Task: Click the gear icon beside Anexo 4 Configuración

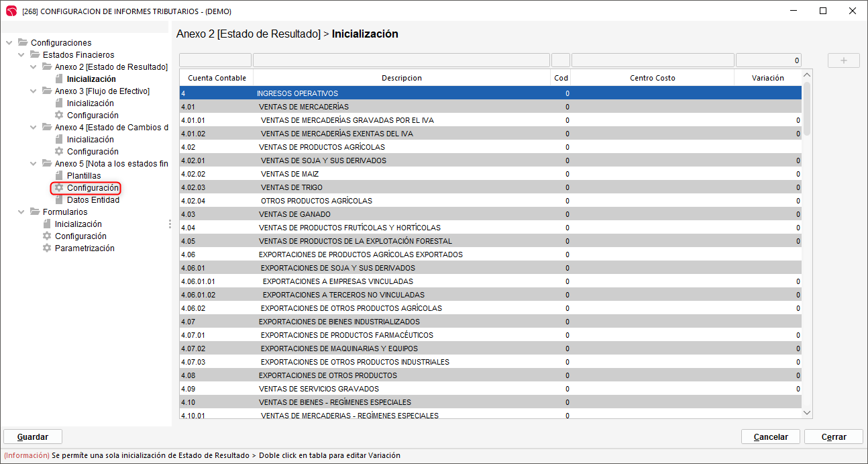Action: [59, 152]
